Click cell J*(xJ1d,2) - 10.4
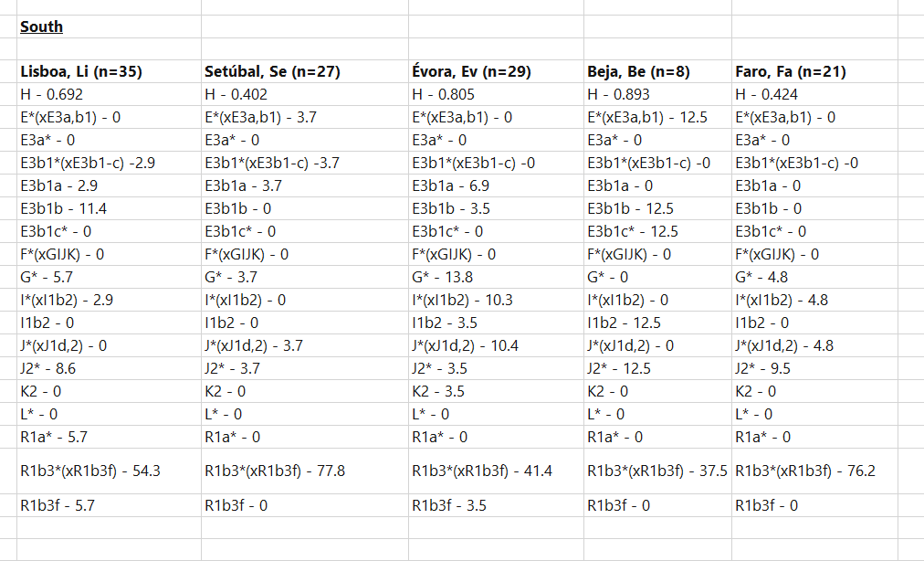924x561 pixels. click(496, 345)
